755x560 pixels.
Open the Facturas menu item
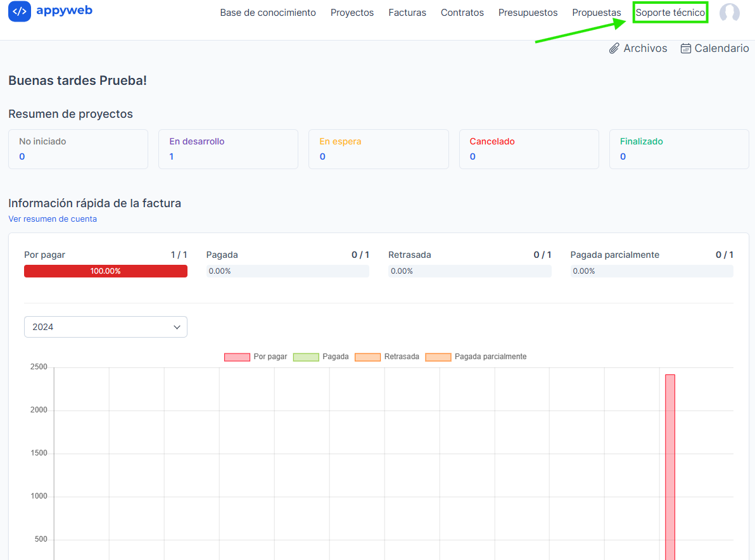pos(407,13)
